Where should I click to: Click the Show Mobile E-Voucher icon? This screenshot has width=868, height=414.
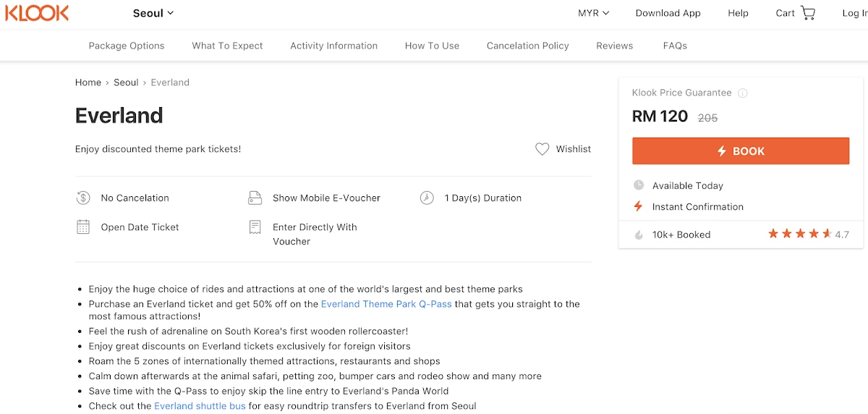point(255,198)
